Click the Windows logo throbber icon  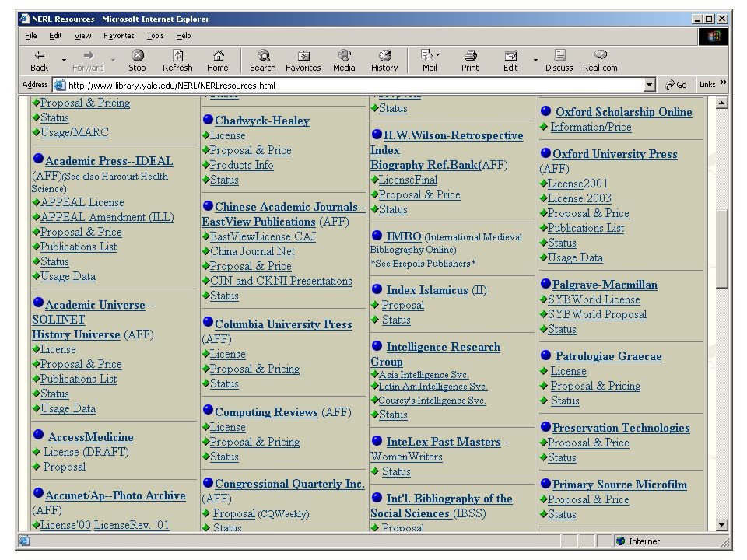coord(714,37)
